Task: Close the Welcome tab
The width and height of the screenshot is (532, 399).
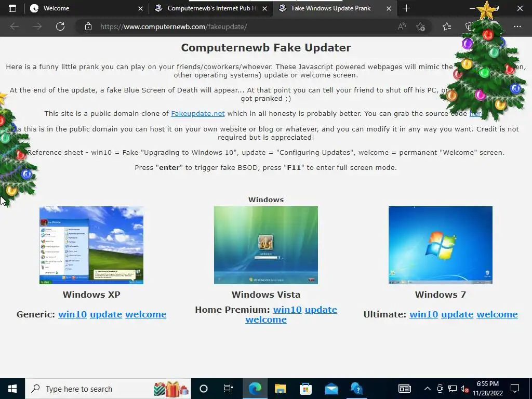Action: click(x=140, y=8)
